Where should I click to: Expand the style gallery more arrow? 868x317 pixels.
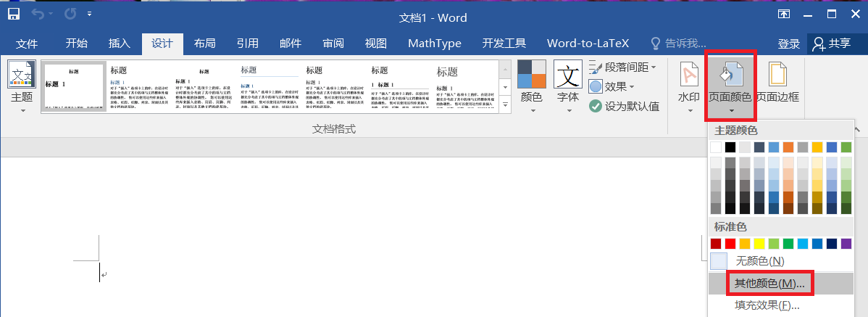pyautogui.click(x=505, y=104)
